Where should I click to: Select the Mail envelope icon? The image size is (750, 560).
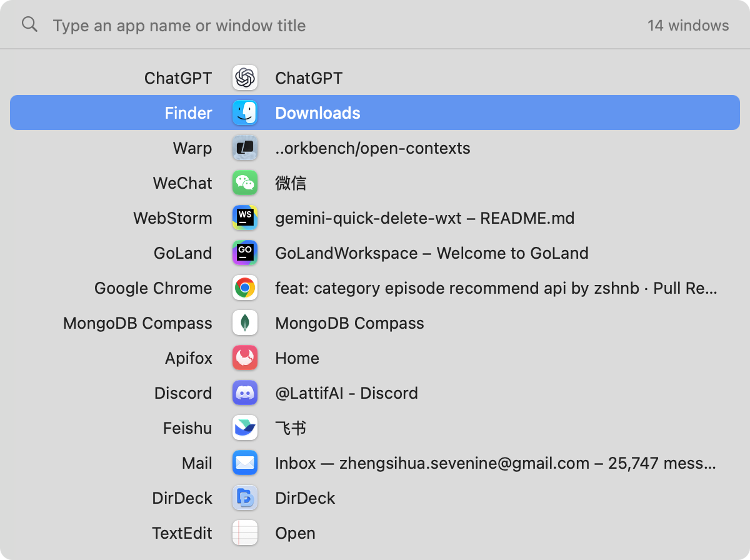pyautogui.click(x=245, y=463)
